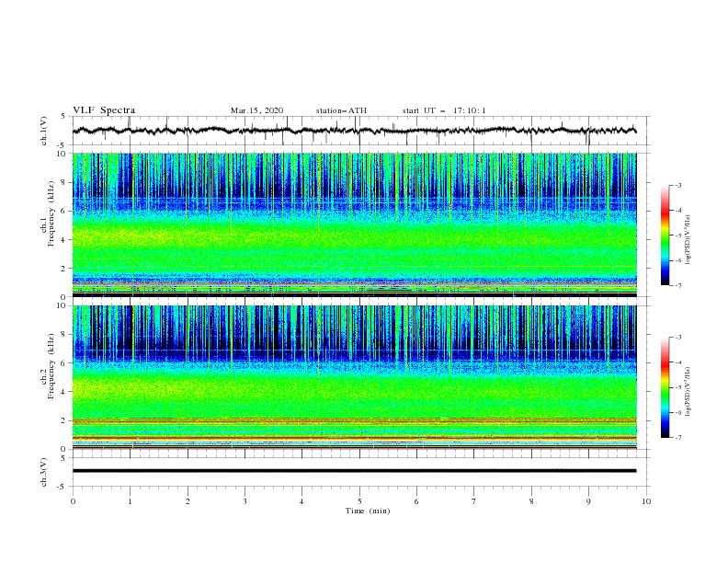Click time axis tick label "9"
728x563 pixels.
pyautogui.click(x=588, y=501)
